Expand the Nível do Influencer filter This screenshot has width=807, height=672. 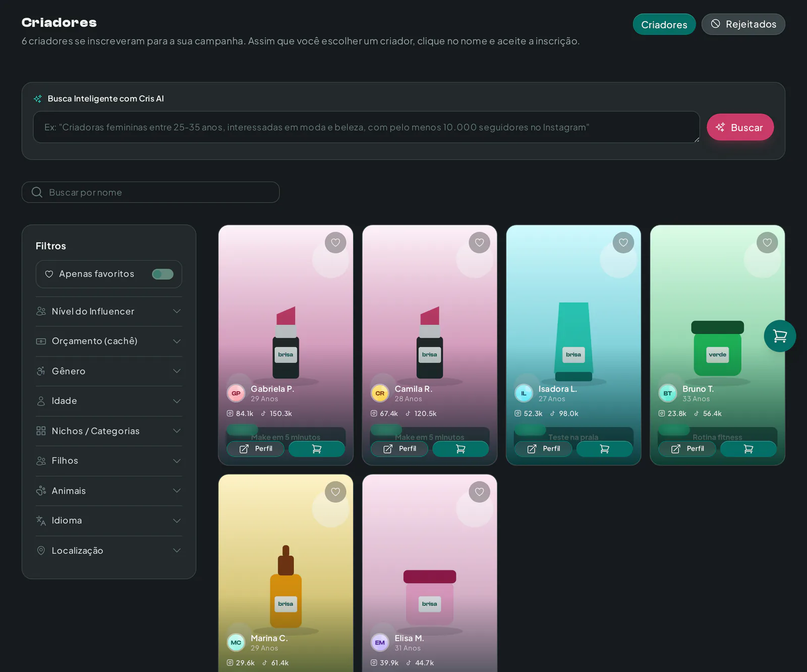tap(109, 312)
